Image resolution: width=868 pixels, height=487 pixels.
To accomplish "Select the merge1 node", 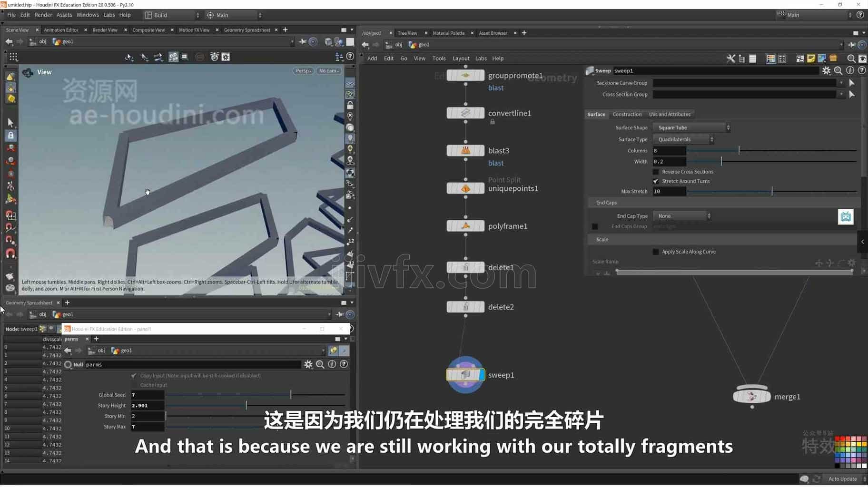I will point(751,396).
